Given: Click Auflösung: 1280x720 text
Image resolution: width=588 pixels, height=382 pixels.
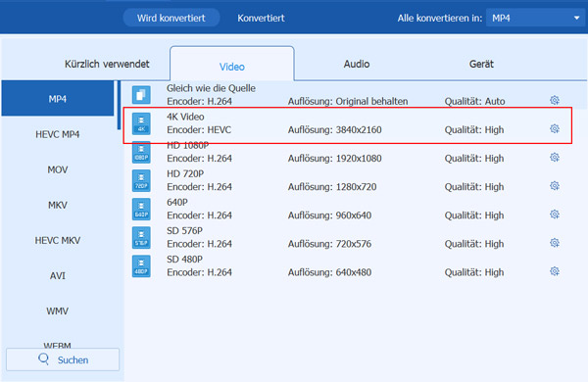Looking at the screenshot, I should coord(332,187).
